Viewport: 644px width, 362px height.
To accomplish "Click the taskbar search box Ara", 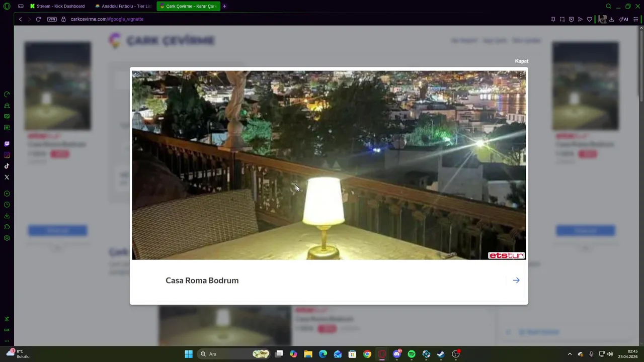I will [x=234, y=354].
